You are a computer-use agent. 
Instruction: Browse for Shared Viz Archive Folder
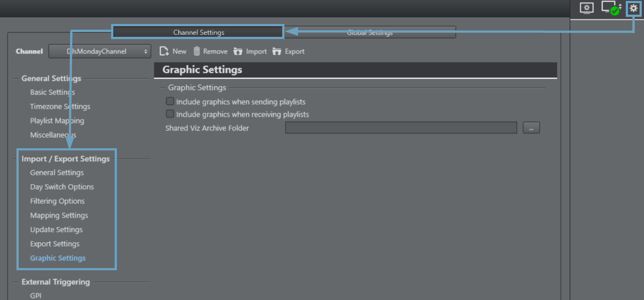point(531,128)
